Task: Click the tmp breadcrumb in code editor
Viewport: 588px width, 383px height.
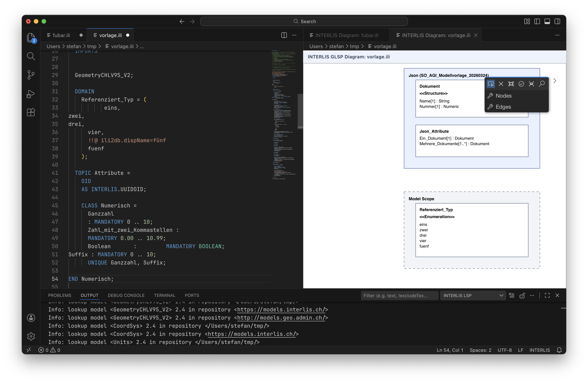Action: tap(92, 46)
